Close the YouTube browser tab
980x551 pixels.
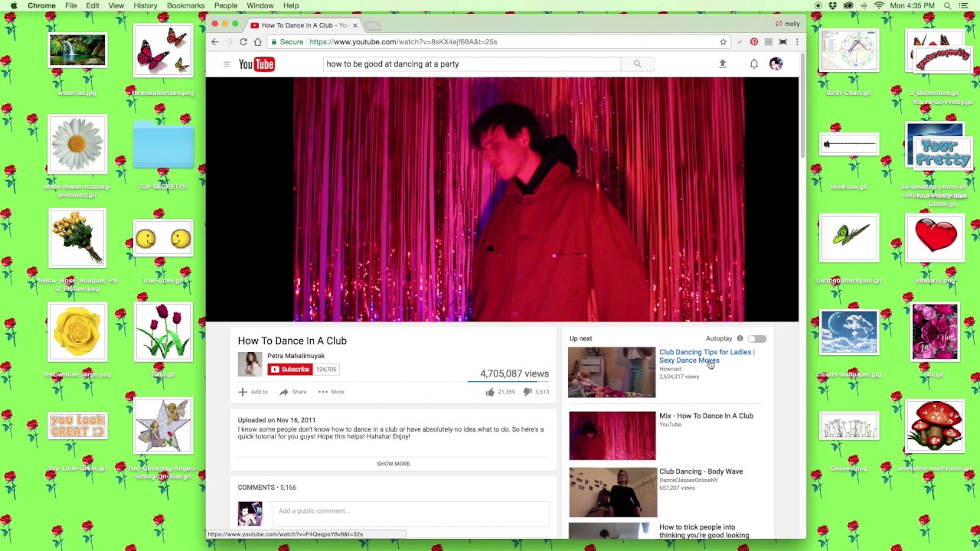(x=354, y=25)
